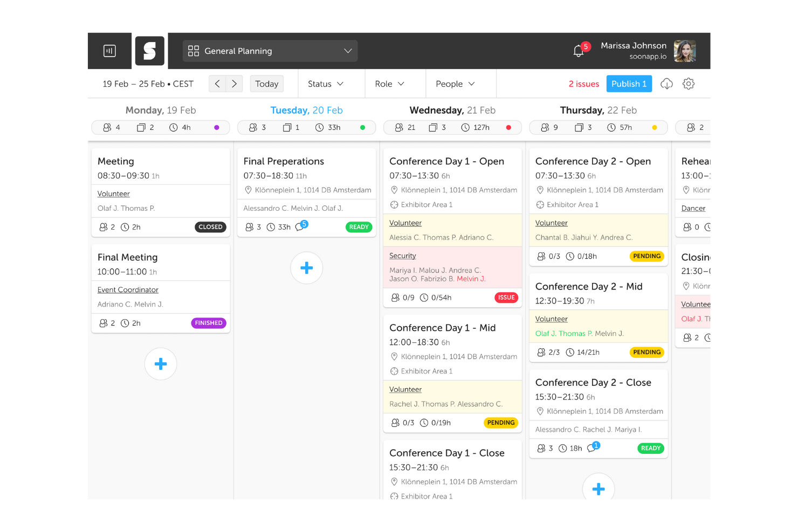This screenshot has width=798, height=532.
Task: Click the READY badge on Final Preperations
Action: 359,227
